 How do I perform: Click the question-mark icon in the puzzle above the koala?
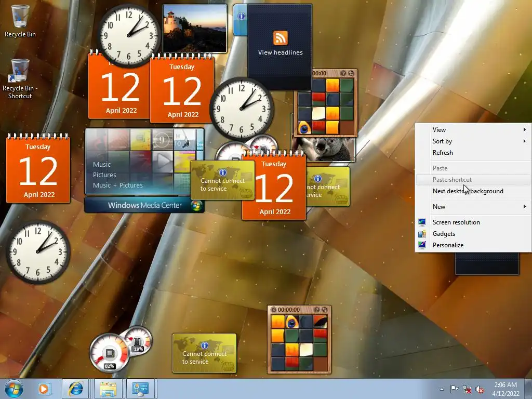343,73
